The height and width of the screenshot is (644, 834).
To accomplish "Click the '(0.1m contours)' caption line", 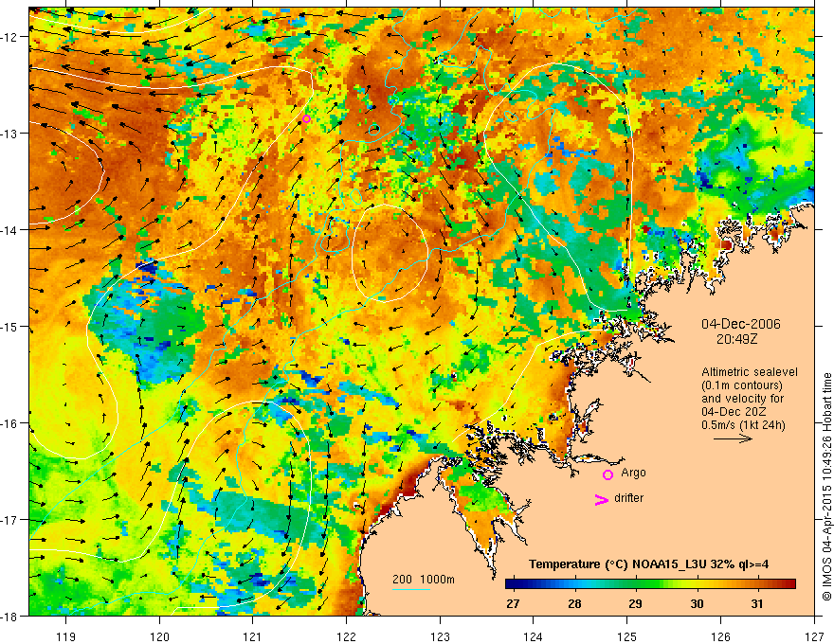I will pos(742,385).
